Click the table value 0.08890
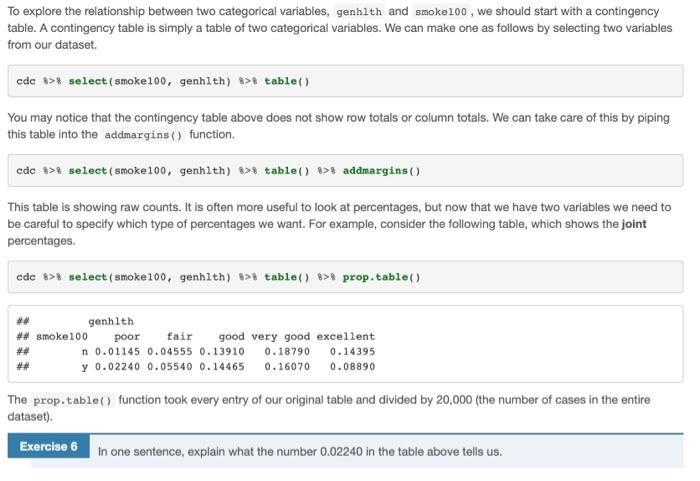Screen dimensions: 700x481 [352, 367]
